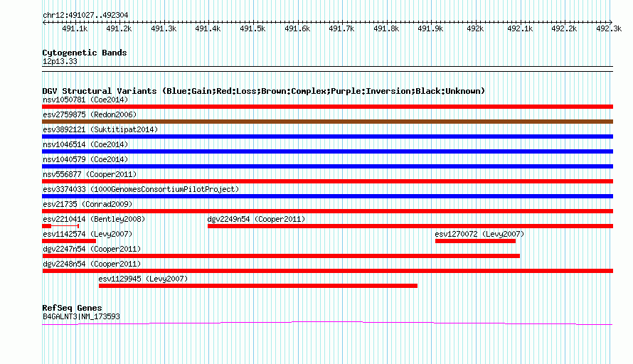
Task: Click the nsv1040579 (Coe2014) blue bar
Action: pyautogui.click(x=327, y=166)
